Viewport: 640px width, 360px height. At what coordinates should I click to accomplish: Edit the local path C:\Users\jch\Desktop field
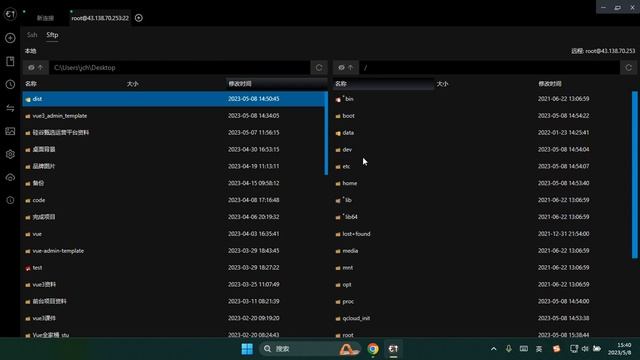tap(180, 68)
